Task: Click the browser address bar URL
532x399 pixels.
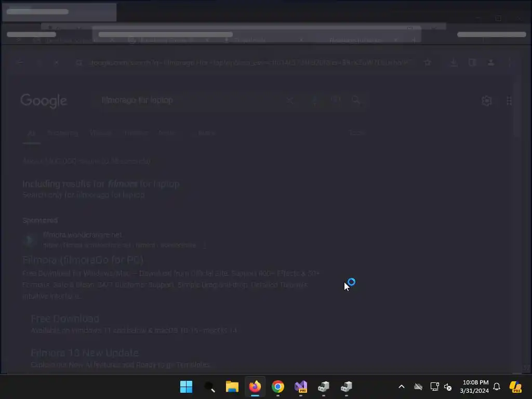Action: tap(250, 62)
